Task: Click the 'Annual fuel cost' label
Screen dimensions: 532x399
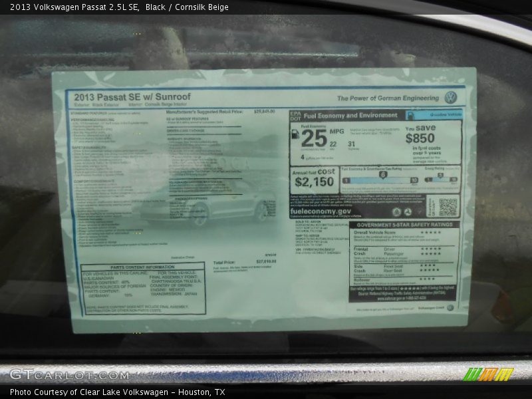Action: click(x=314, y=172)
